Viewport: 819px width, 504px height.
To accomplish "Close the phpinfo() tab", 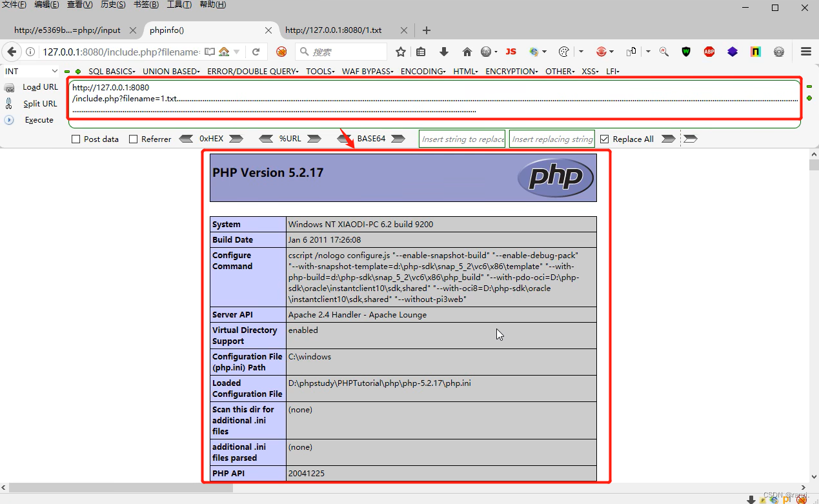I will pyautogui.click(x=268, y=30).
